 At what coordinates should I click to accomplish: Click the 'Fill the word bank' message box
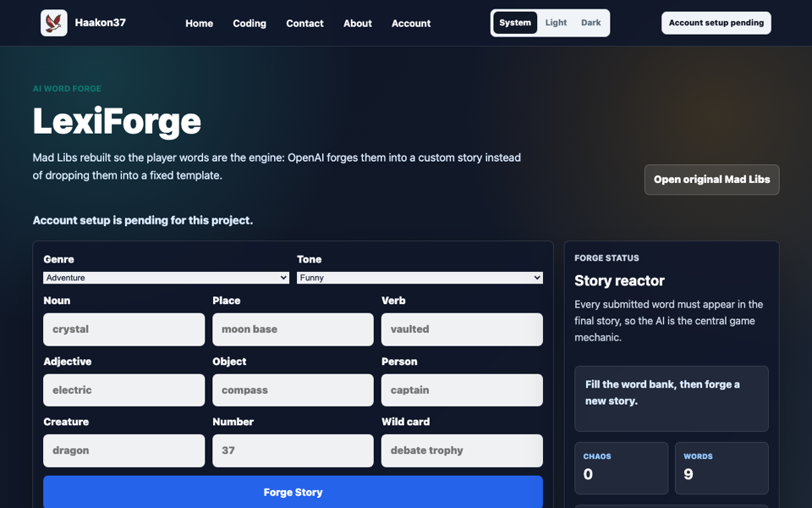pyautogui.click(x=672, y=399)
